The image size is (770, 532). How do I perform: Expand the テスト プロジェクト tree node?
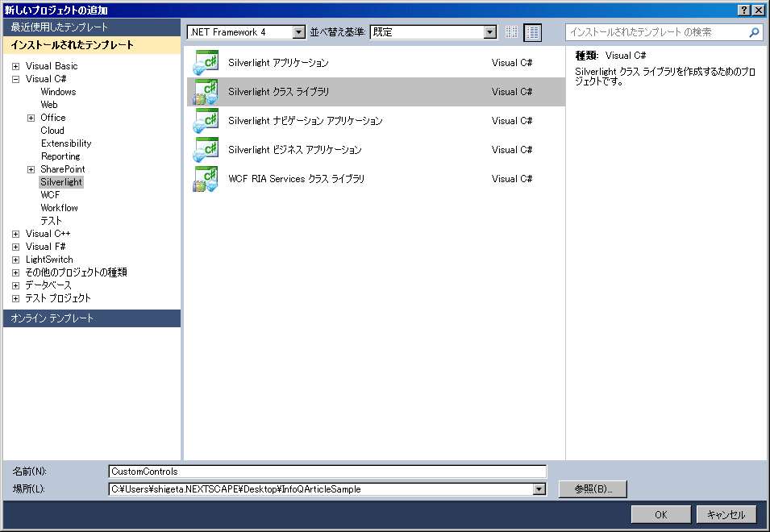click(15, 298)
